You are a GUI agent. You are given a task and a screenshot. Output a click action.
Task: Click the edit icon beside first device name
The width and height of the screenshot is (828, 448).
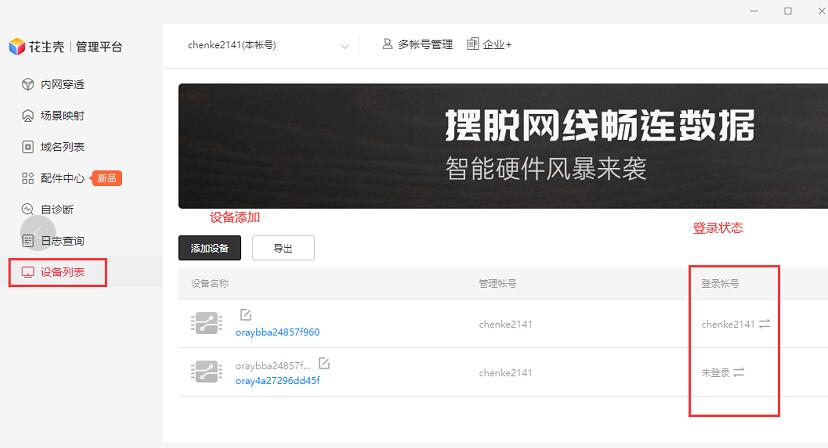click(246, 315)
